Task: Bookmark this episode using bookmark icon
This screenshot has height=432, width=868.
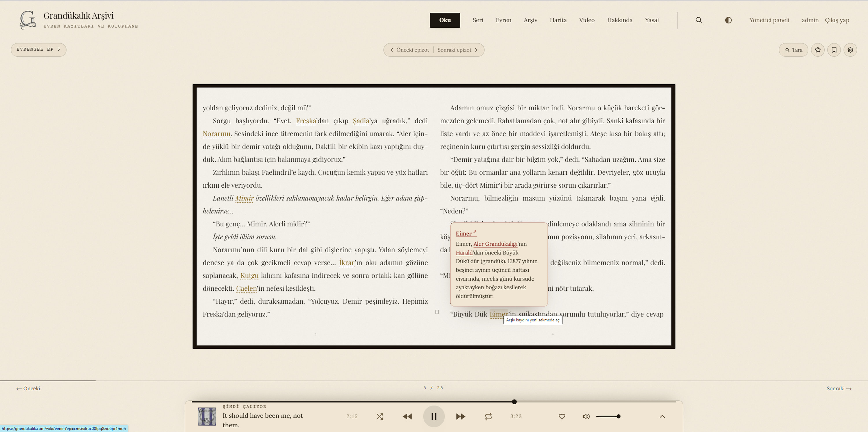Action: [834, 50]
